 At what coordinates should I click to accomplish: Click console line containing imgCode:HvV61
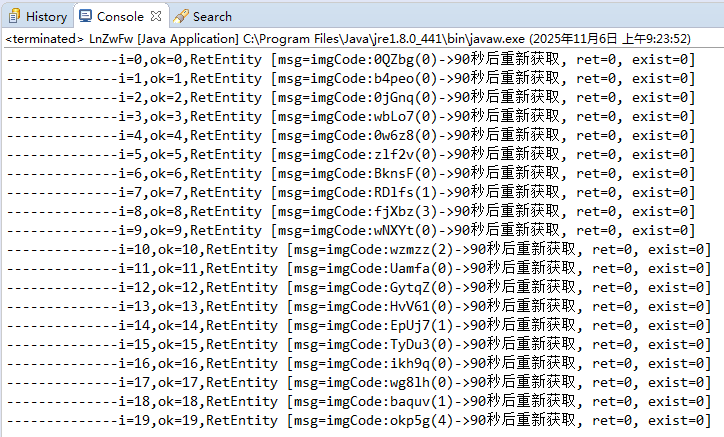[359, 306]
